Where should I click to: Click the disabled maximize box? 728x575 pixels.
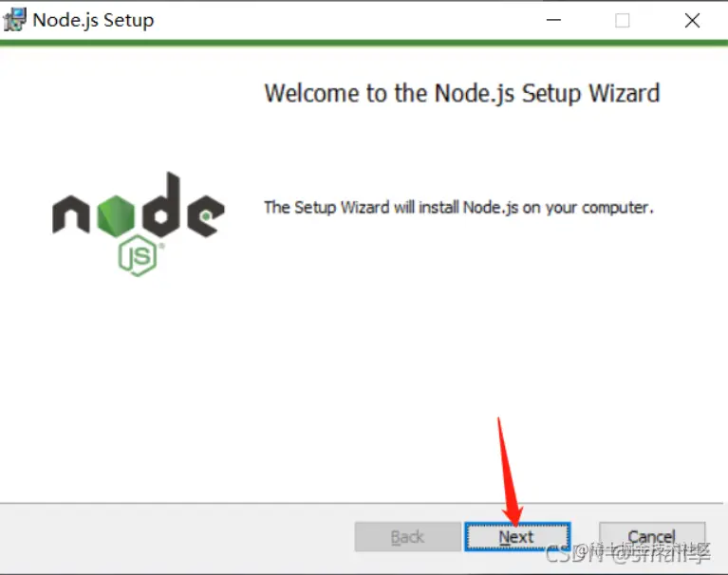622,21
